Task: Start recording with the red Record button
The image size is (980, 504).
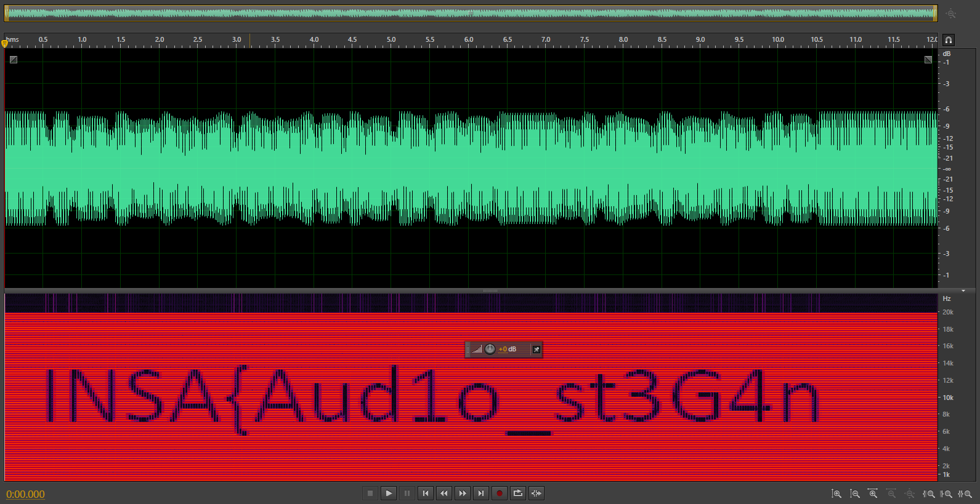Action: tap(500, 493)
